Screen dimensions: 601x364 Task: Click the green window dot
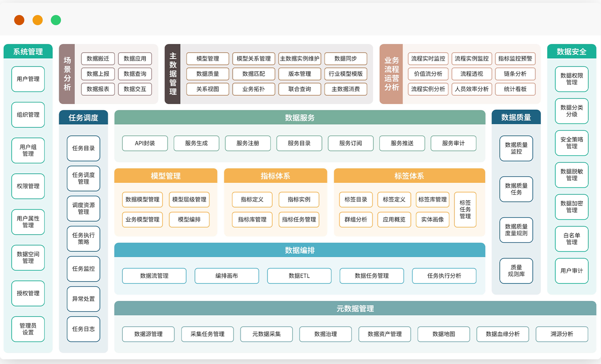point(56,20)
